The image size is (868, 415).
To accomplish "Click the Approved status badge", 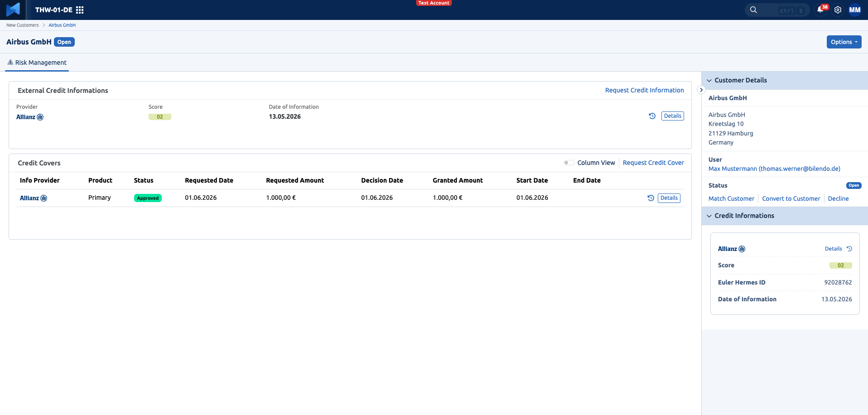I will point(148,198).
